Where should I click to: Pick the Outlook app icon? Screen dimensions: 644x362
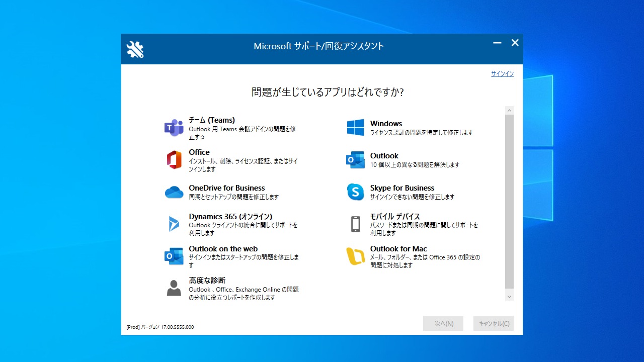point(356,160)
